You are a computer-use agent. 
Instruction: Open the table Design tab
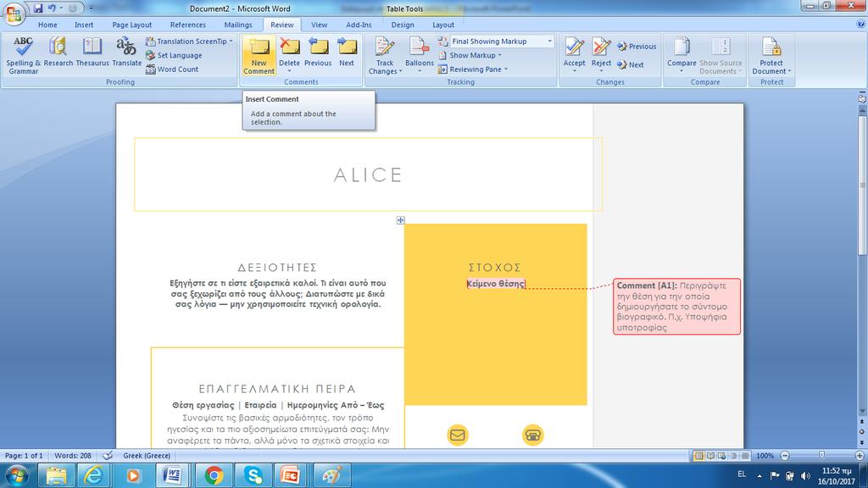(x=403, y=25)
